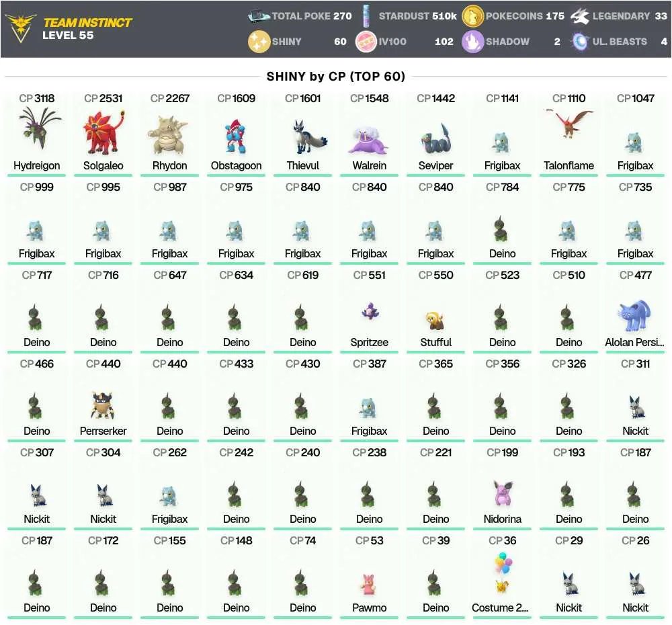This screenshot has height=625, width=672.
Task: Select the Talonflame sprite
Action: 569,124
